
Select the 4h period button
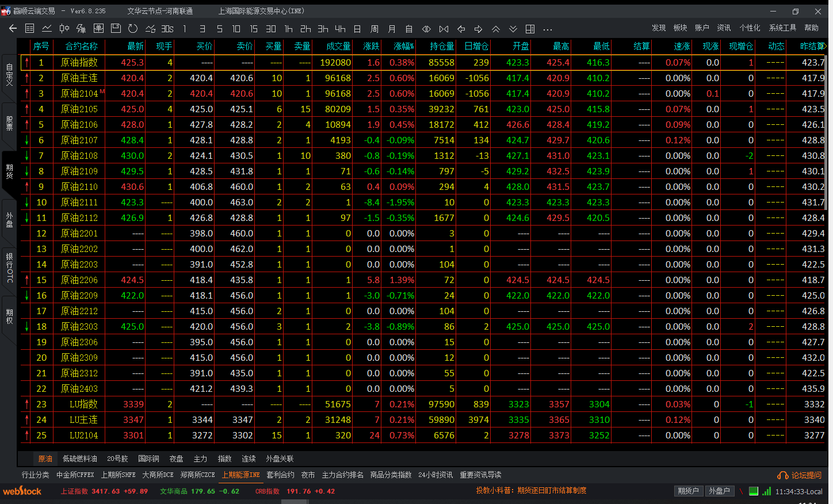pos(340,29)
